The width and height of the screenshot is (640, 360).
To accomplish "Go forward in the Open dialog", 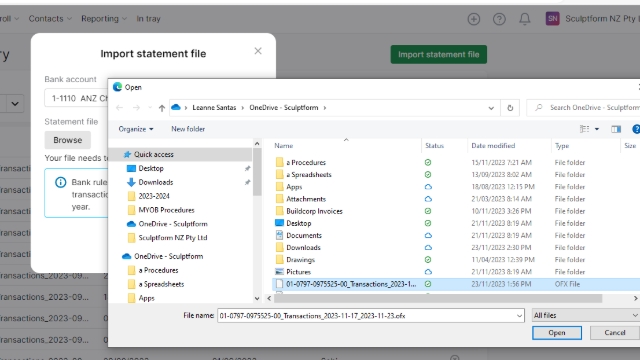I will (136, 108).
